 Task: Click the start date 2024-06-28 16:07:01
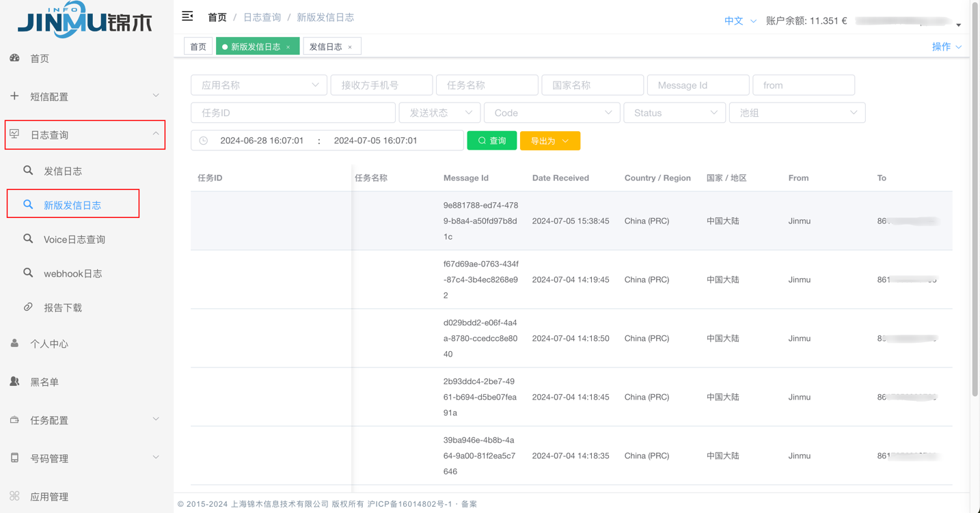click(262, 141)
